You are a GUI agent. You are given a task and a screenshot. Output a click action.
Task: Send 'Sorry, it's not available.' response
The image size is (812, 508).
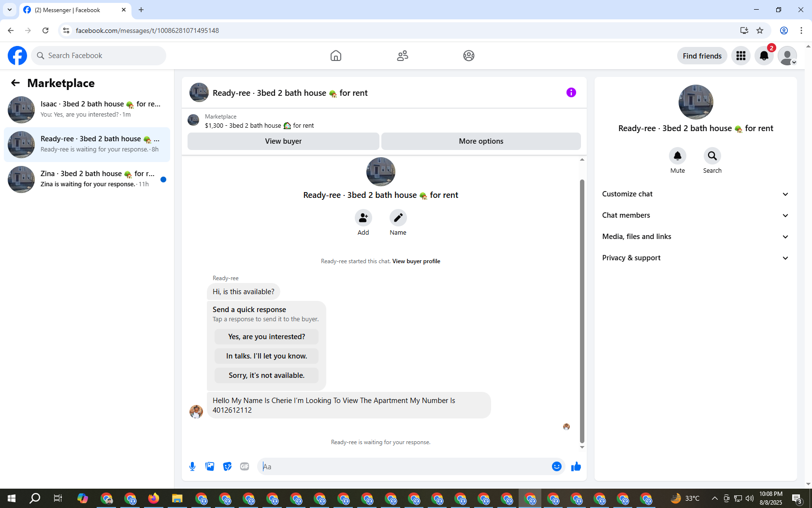(267, 375)
